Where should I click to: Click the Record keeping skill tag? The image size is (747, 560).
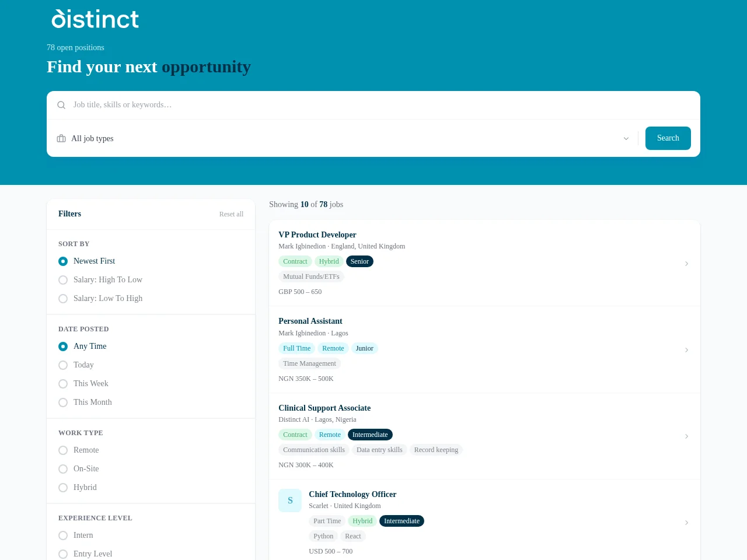(436, 450)
